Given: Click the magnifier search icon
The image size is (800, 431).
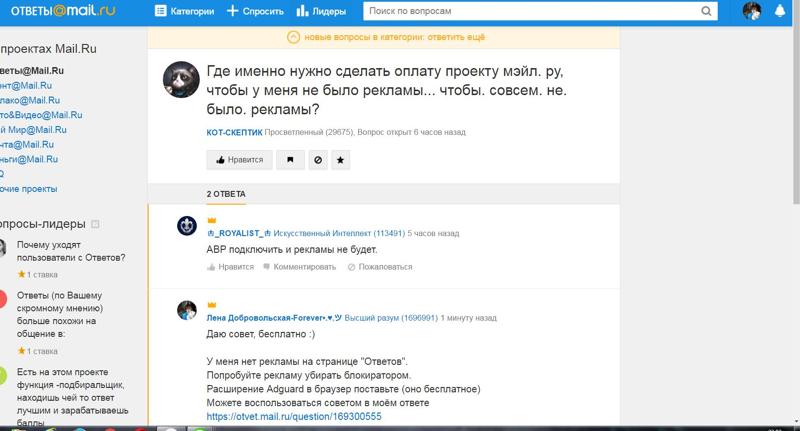Looking at the screenshot, I should tap(706, 11).
